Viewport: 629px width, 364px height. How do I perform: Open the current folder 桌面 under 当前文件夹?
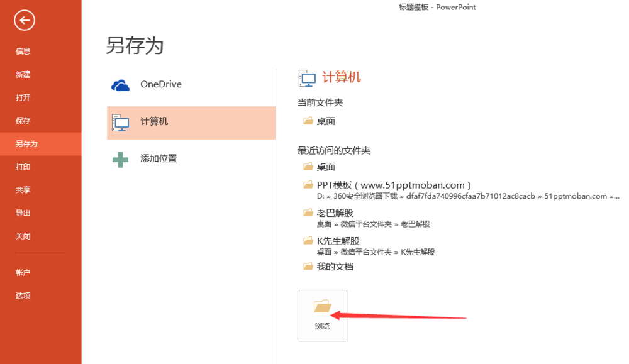tap(325, 121)
